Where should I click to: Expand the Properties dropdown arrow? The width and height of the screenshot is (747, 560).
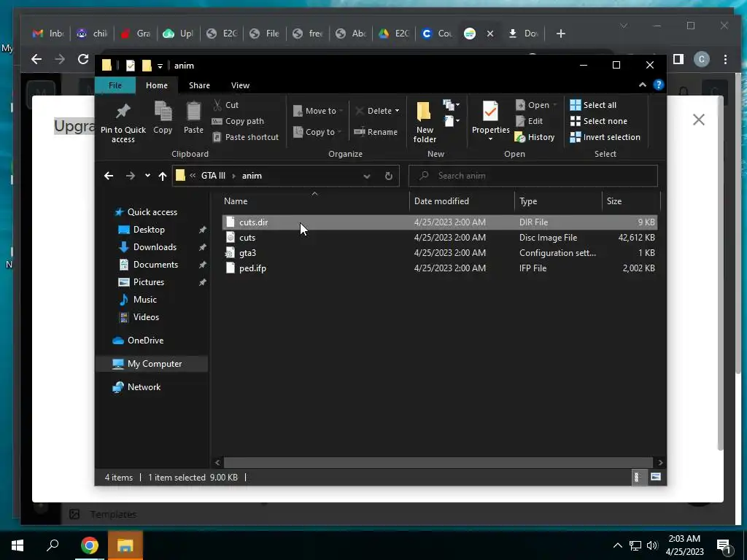tap(490, 139)
